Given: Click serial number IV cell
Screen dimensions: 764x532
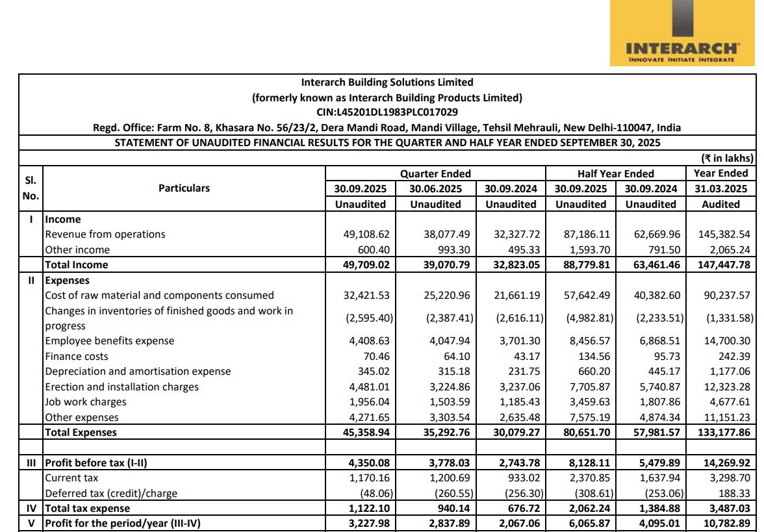Looking at the screenshot, I should [31, 509].
